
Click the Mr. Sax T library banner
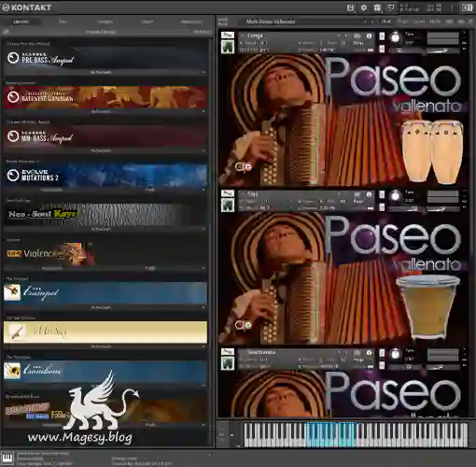105,333
